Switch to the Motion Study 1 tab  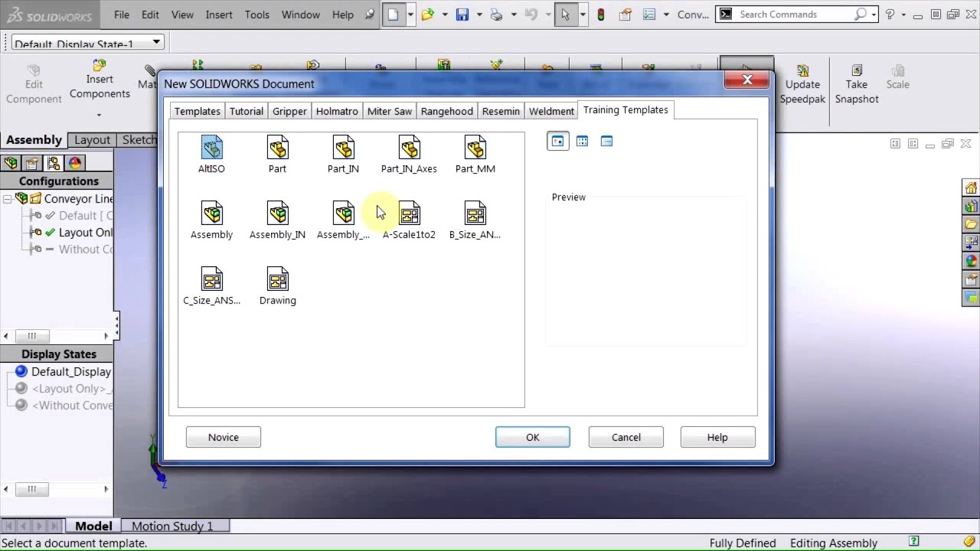pyautogui.click(x=172, y=526)
